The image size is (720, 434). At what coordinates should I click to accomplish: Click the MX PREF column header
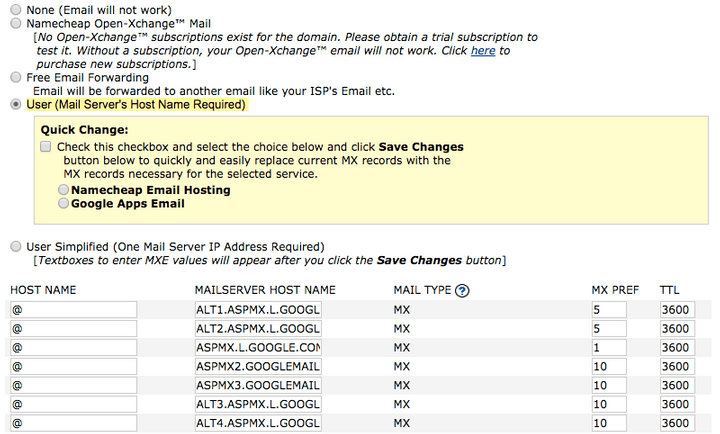pos(615,290)
